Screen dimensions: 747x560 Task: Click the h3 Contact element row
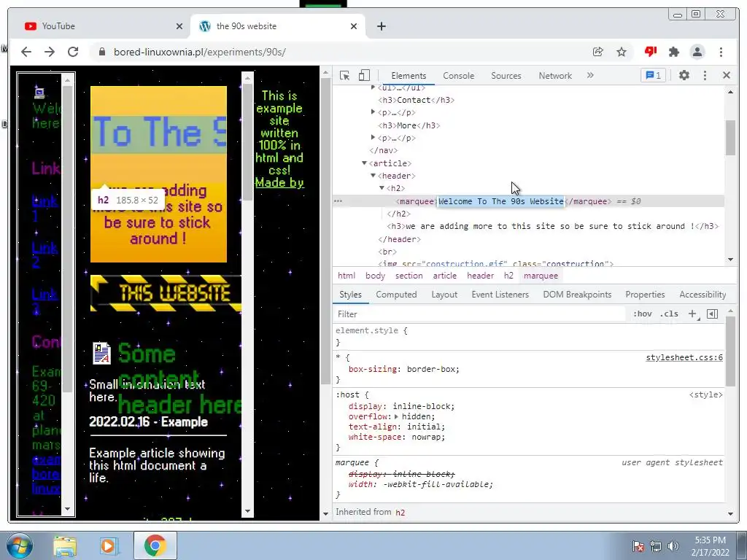coord(416,100)
